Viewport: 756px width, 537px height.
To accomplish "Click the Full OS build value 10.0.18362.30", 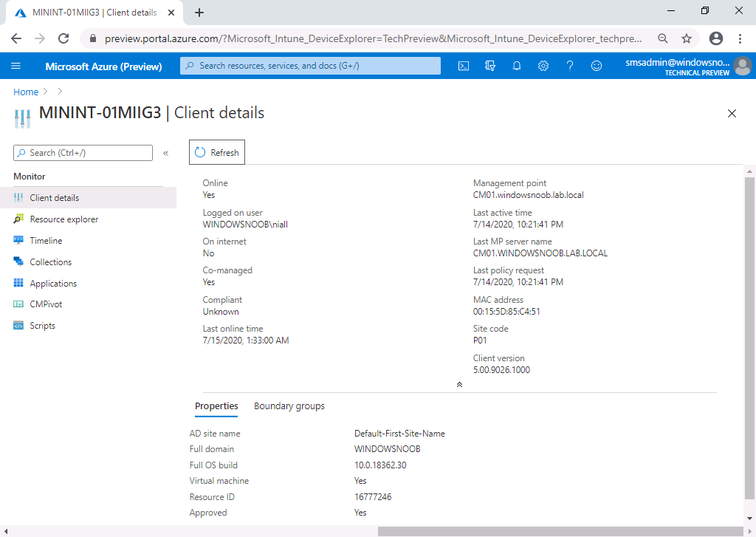I will click(380, 465).
